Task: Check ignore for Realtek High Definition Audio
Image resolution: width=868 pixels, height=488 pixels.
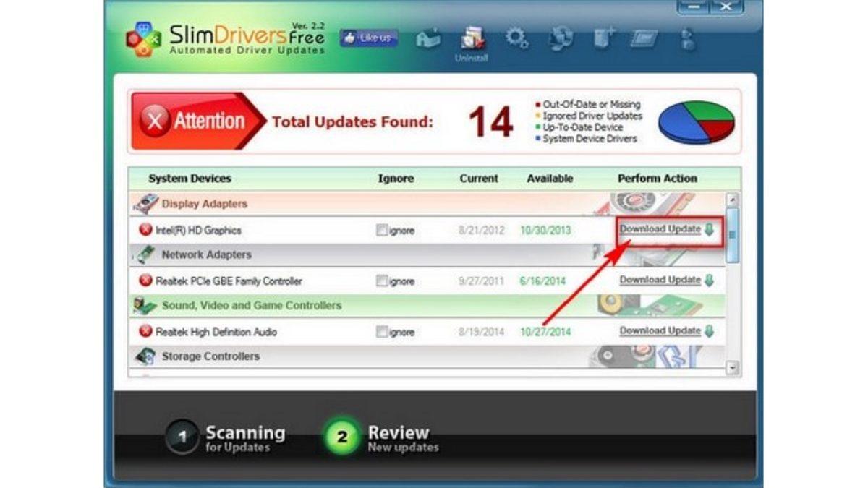Action: pos(382,331)
